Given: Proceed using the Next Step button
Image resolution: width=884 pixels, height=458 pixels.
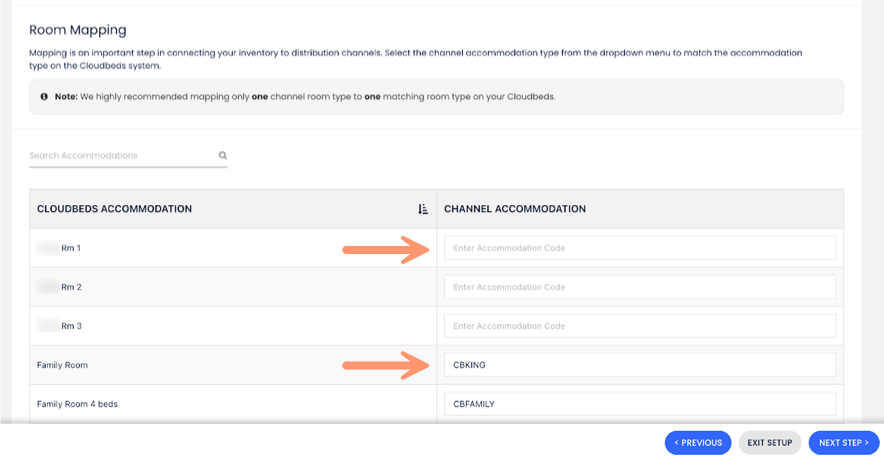Looking at the screenshot, I should (x=843, y=443).
